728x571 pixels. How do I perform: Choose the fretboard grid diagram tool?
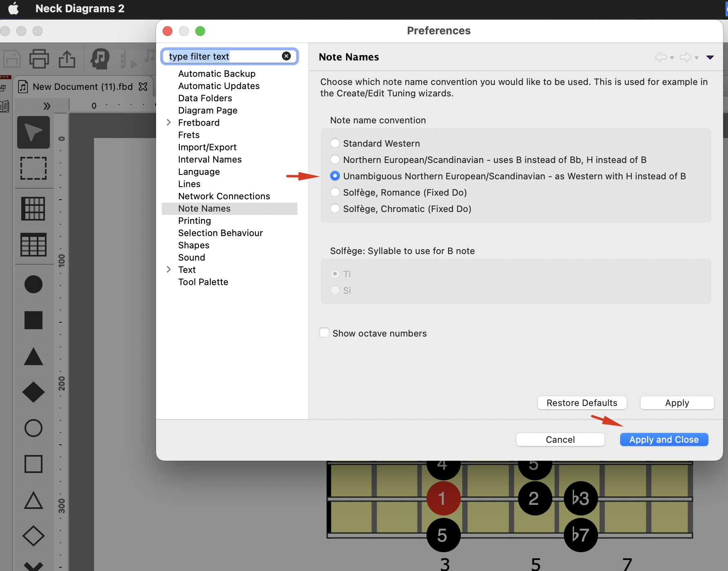[x=33, y=208]
